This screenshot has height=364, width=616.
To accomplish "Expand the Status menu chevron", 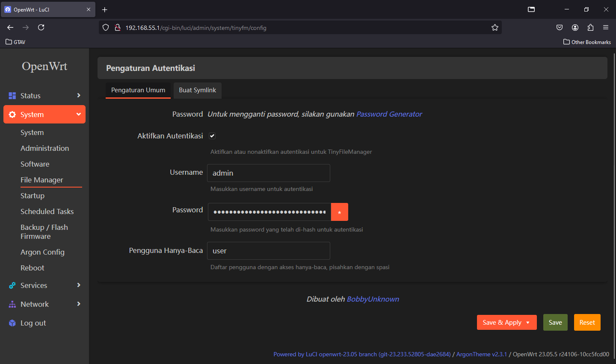I will (79, 95).
